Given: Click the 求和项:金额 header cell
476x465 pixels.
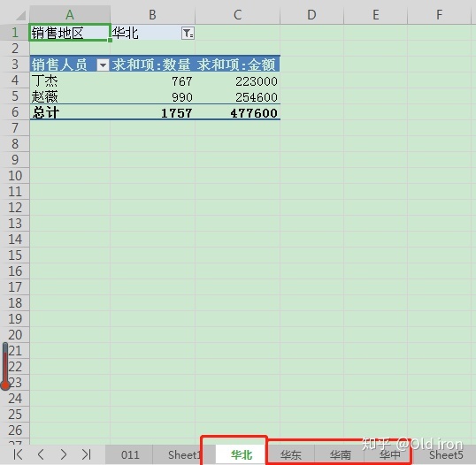Looking at the screenshot, I should click(237, 65).
